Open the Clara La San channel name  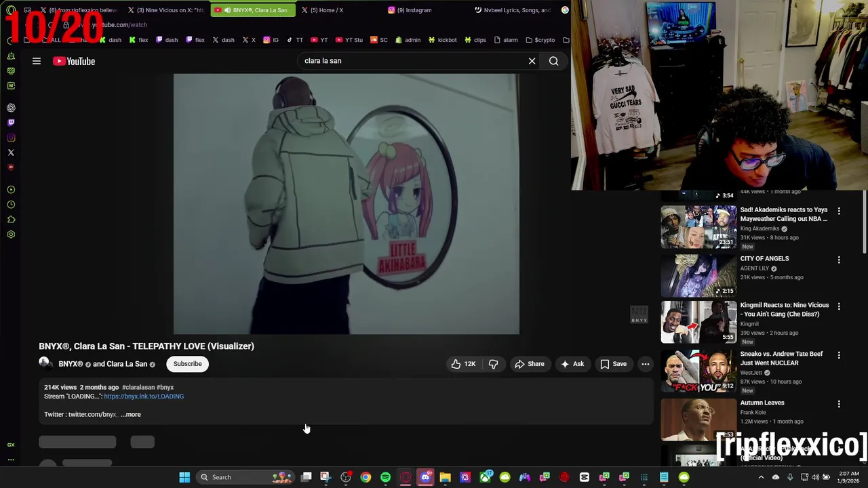pyautogui.click(x=127, y=364)
